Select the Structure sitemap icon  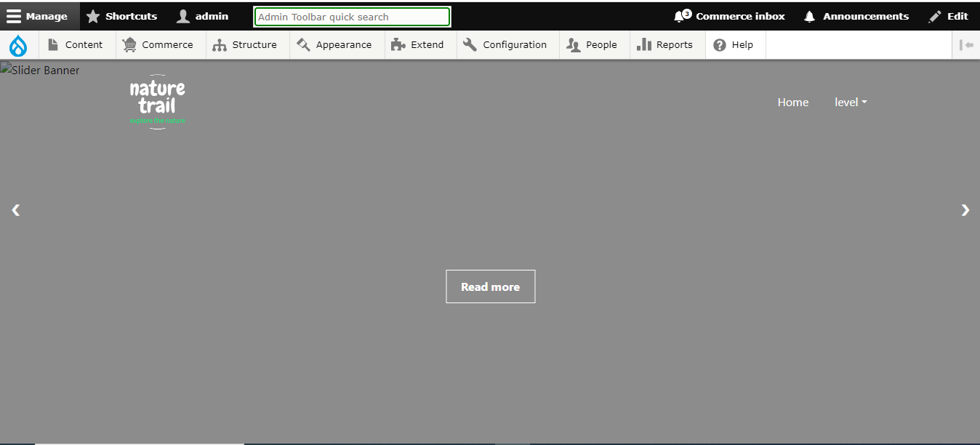pos(220,44)
